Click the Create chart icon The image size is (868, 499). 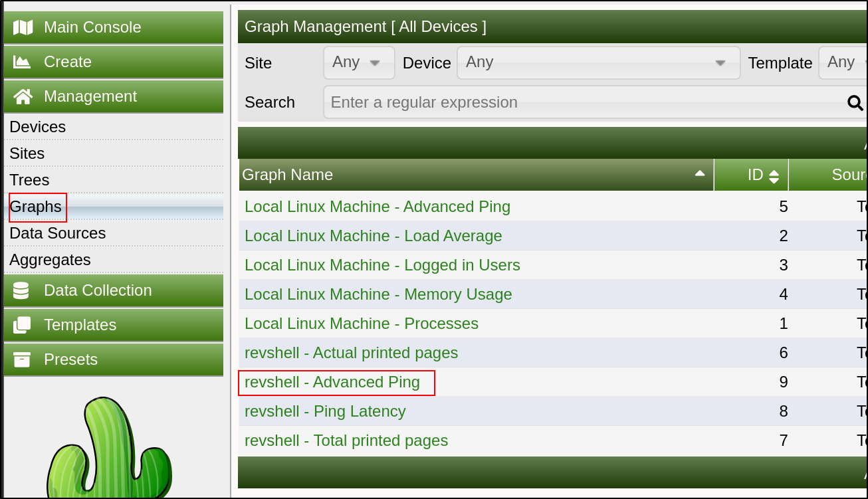point(23,62)
